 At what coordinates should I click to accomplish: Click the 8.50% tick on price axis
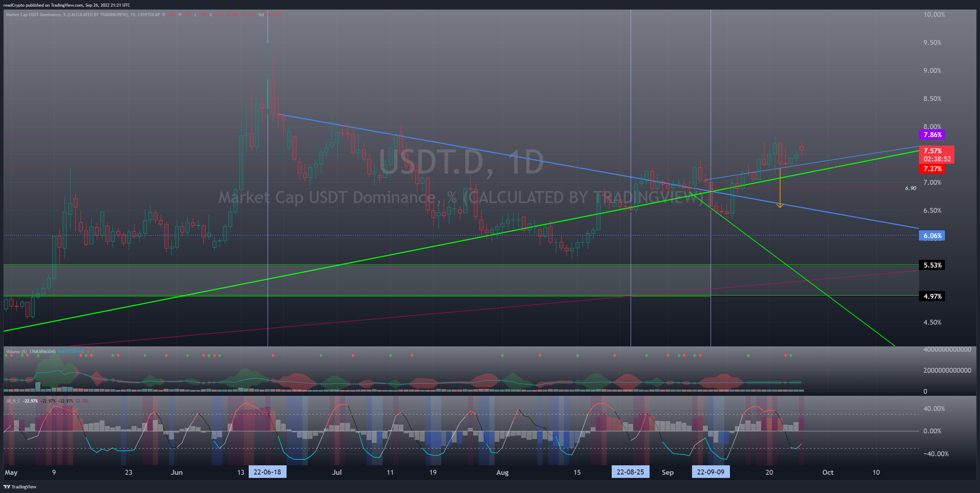(932, 99)
